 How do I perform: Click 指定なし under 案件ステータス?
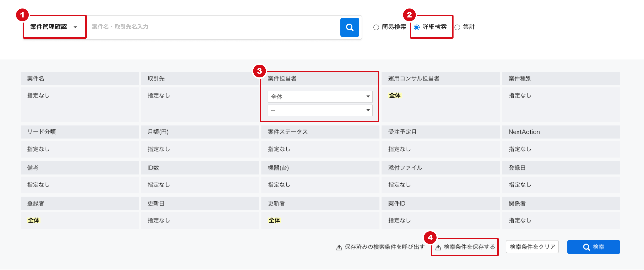click(x=279, y=149)
